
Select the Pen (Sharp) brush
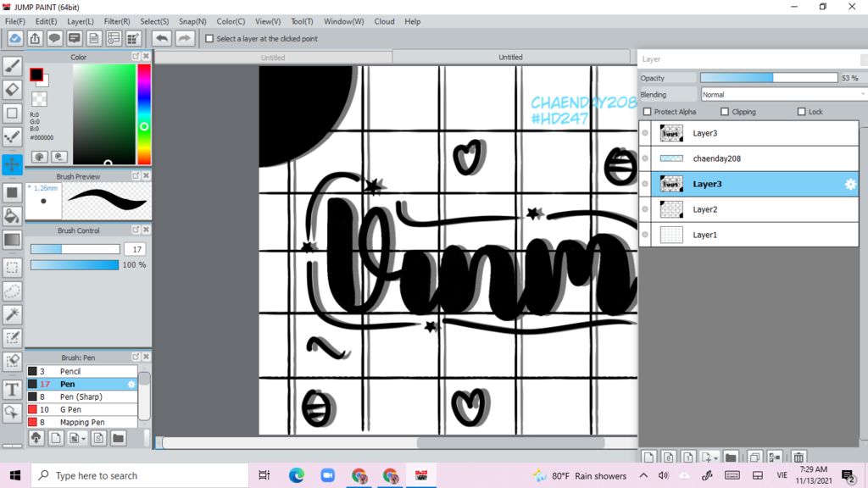click(x=82, y=396)
